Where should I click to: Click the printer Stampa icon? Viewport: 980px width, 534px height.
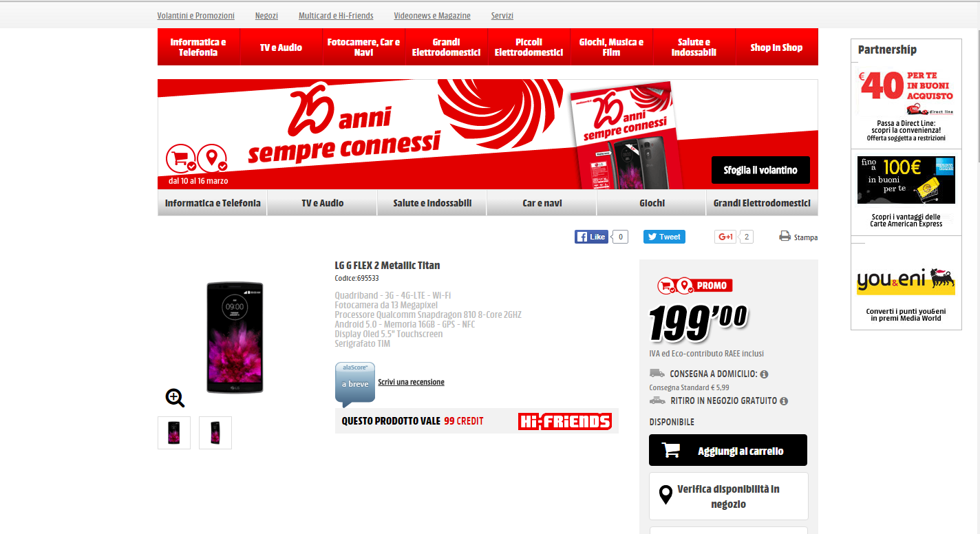785,236
